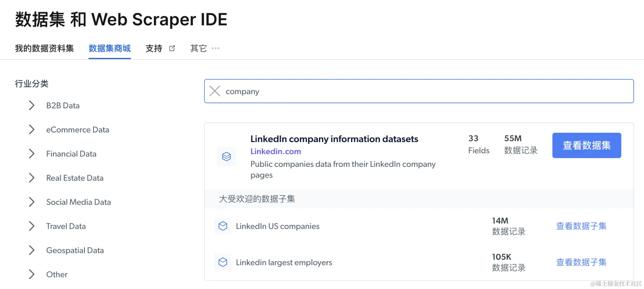Click the 33 Fields count
The height and width of the screenshot is (289, 644).
tap(479, 144)
